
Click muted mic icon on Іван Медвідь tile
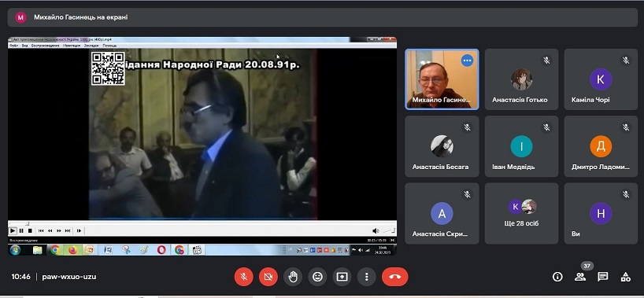click(546, 127)
